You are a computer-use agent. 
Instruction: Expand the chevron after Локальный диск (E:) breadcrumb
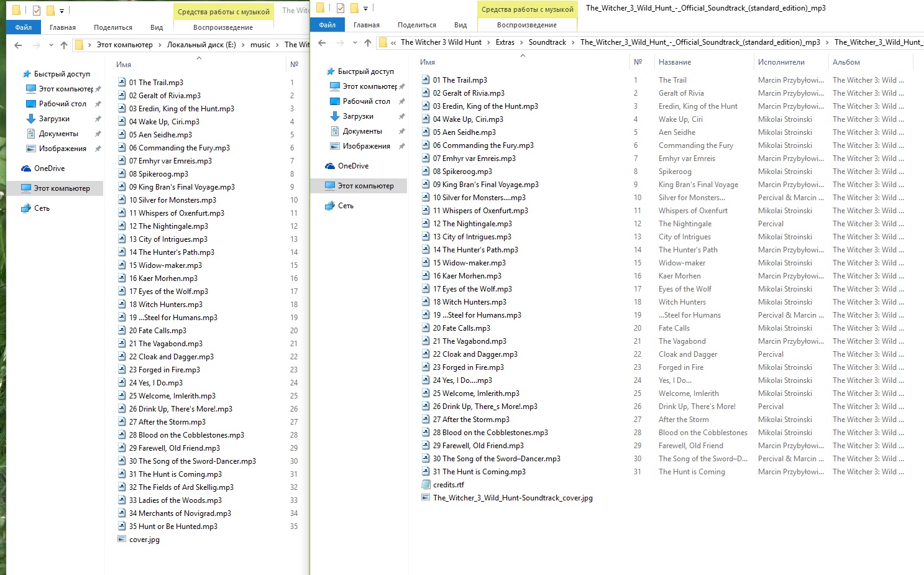point(243,45)
